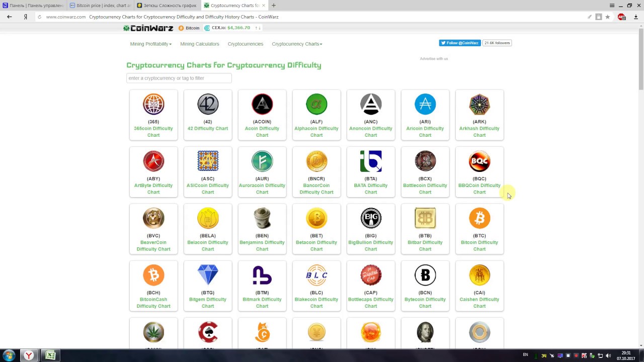
Task: Open Yandex Browser in the taskbar
Action: [x=29, y=355]
